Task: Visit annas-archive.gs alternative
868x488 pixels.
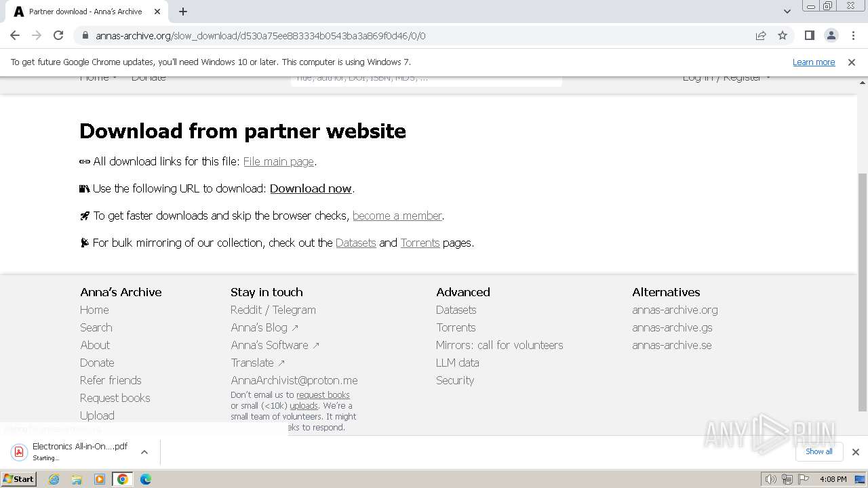Action: 672,327
